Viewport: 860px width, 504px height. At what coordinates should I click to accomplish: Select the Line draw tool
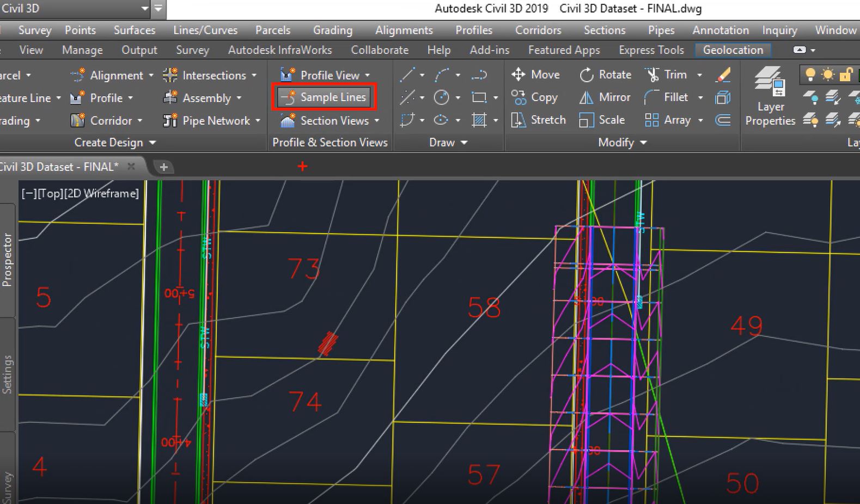[x=407, y=75]
